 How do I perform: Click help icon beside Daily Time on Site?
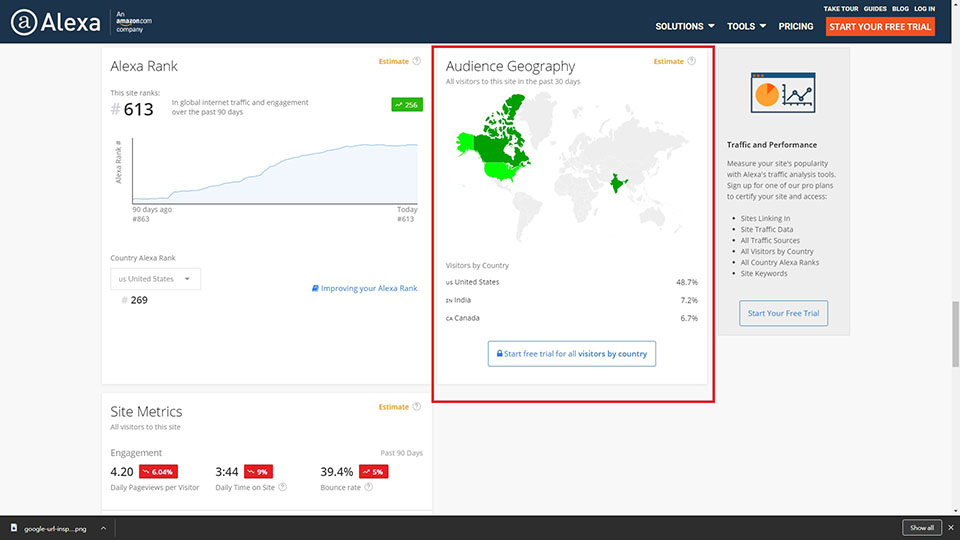click(x=282, y=487)
